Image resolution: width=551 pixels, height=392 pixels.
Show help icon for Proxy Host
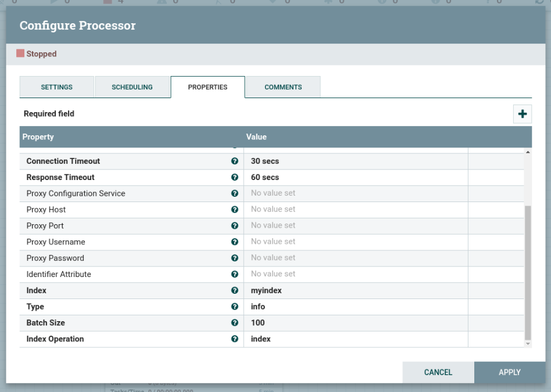click(x=235, y=209)
